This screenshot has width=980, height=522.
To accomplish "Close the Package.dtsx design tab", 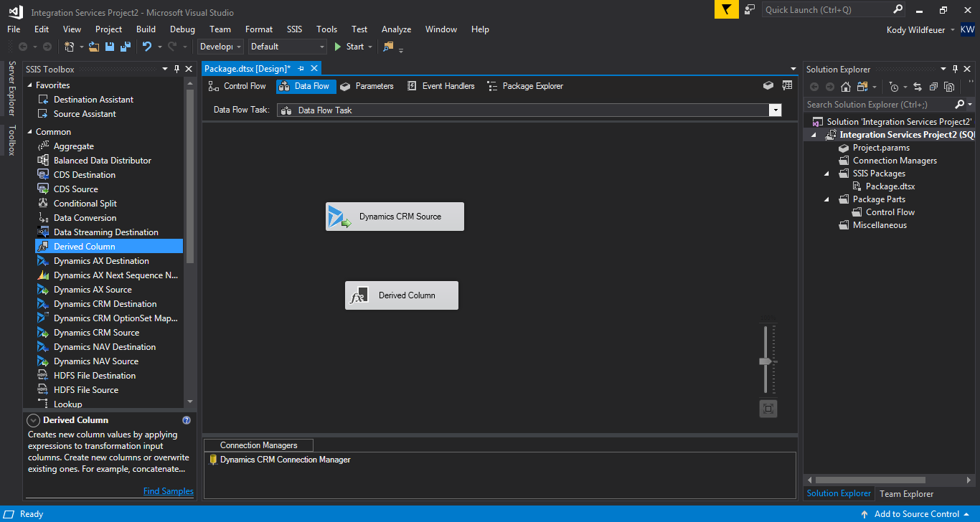I will [x=314, y=68].
